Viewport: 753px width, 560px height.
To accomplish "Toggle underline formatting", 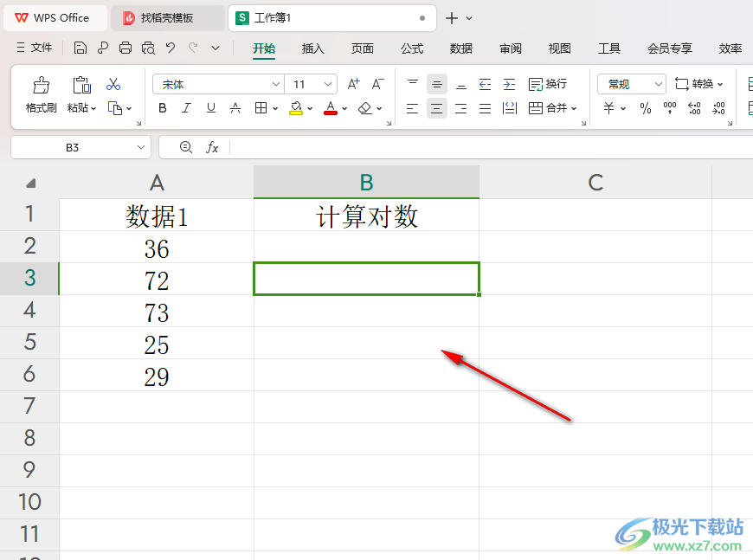I will tap(211, 108).
